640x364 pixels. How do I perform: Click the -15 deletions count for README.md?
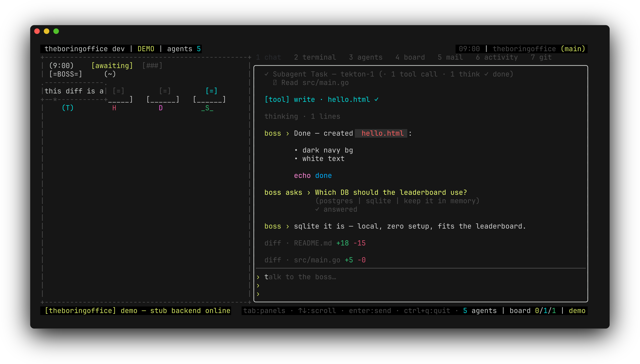coord(359,243)
